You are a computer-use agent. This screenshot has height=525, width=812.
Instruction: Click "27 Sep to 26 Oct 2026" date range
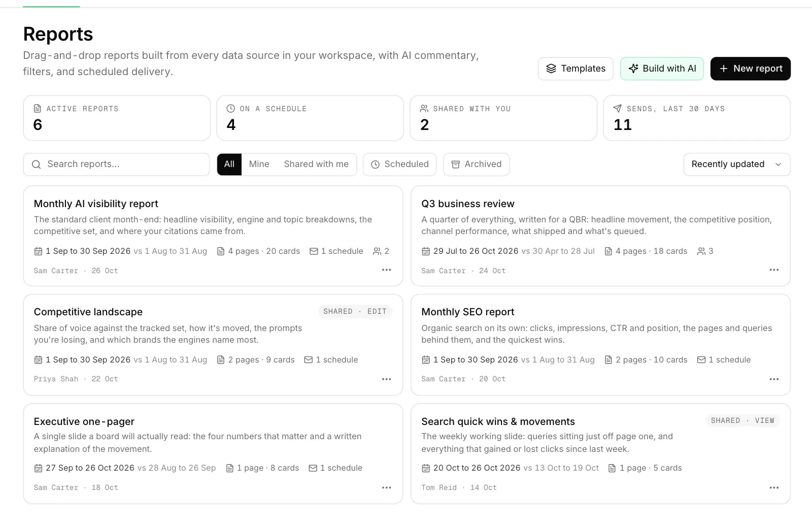tap(90, 468)
